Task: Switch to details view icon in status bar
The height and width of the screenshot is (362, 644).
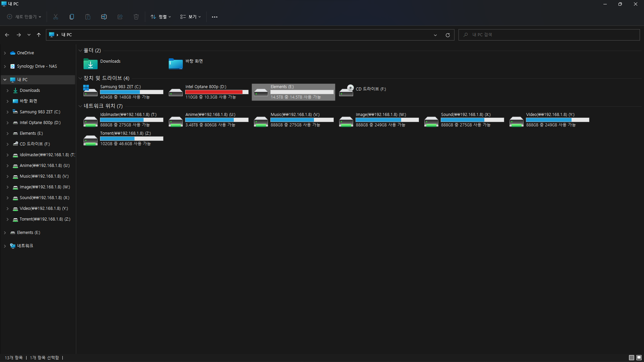Action: [x=631, y=358]
